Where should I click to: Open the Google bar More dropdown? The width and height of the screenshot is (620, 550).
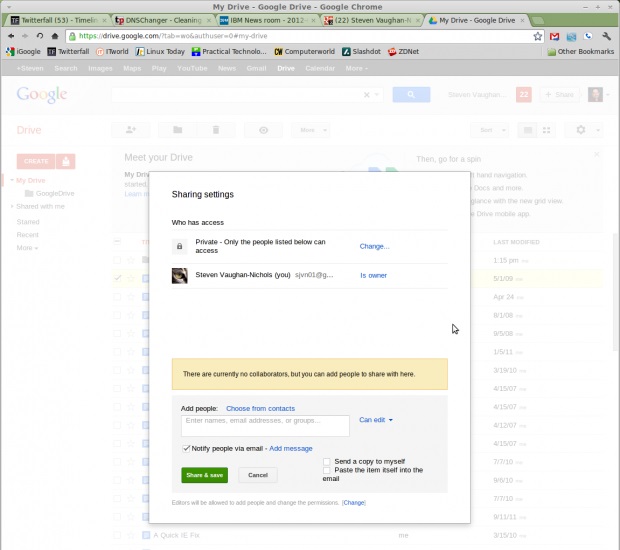coord(356,68)
